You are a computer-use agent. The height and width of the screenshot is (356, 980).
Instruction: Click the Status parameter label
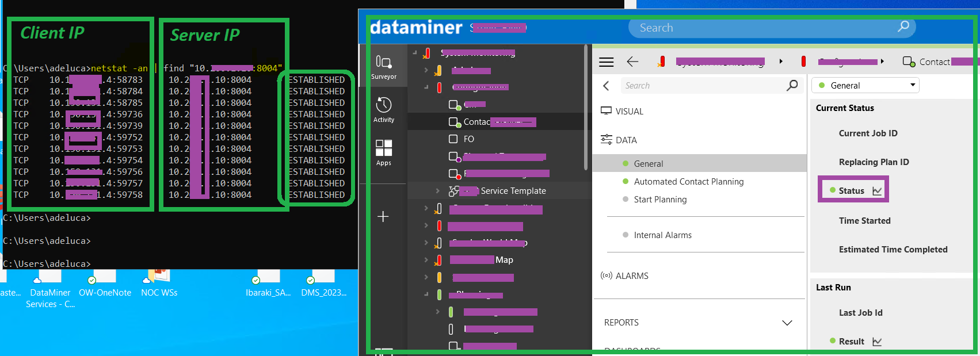coord(851,191)
